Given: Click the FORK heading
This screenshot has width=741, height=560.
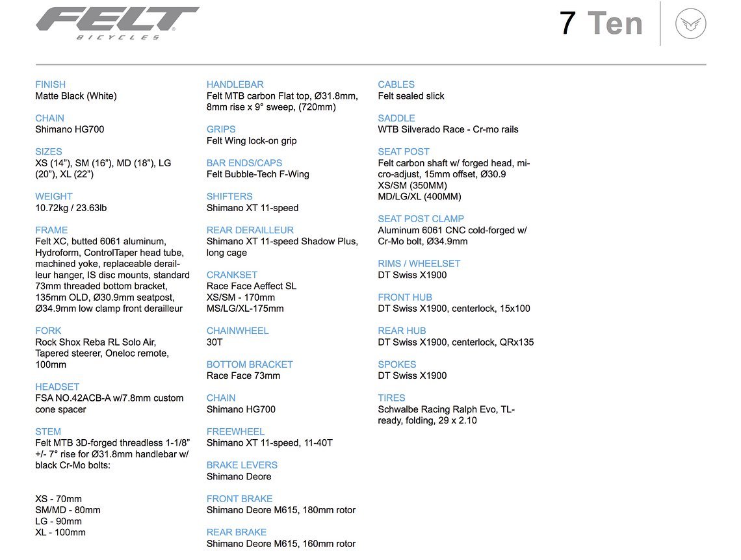Looking at the screenshot, I should (48, 331).
